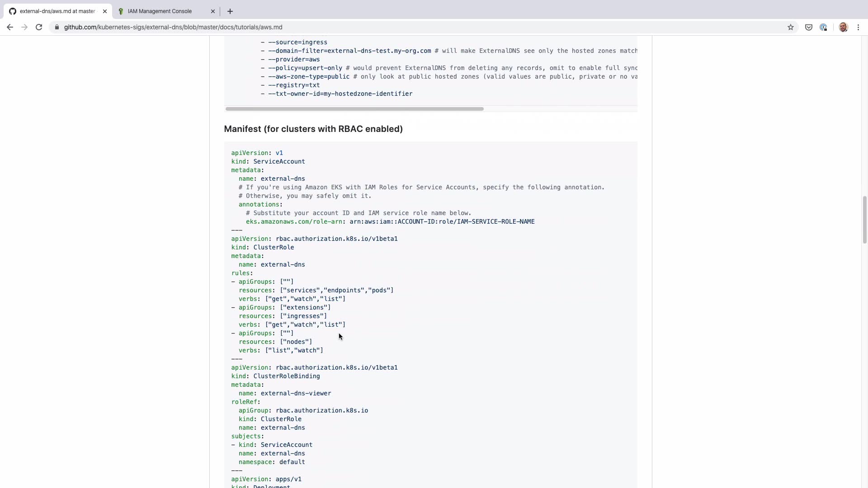Click the address bar URL
Viewport: 868px width, 488px height.
tap(173, 27)
